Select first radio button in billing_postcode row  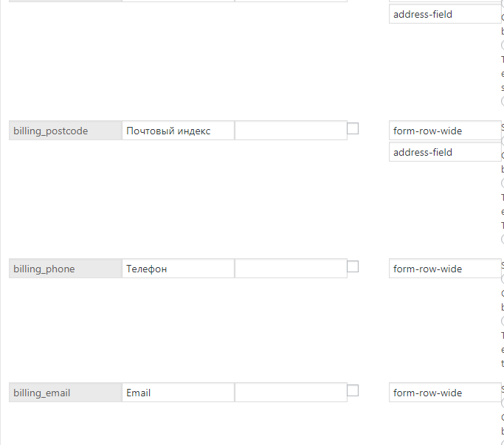[502, 141]
